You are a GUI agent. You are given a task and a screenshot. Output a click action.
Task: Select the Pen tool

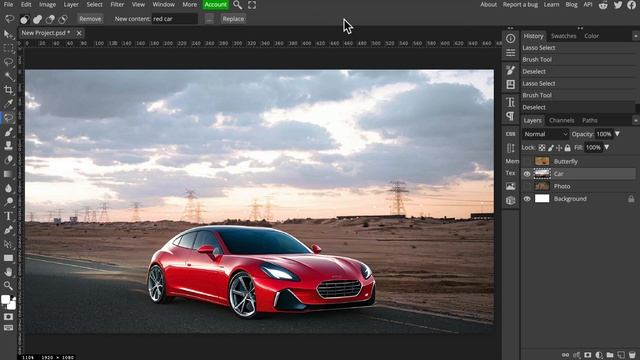point(8,230)
